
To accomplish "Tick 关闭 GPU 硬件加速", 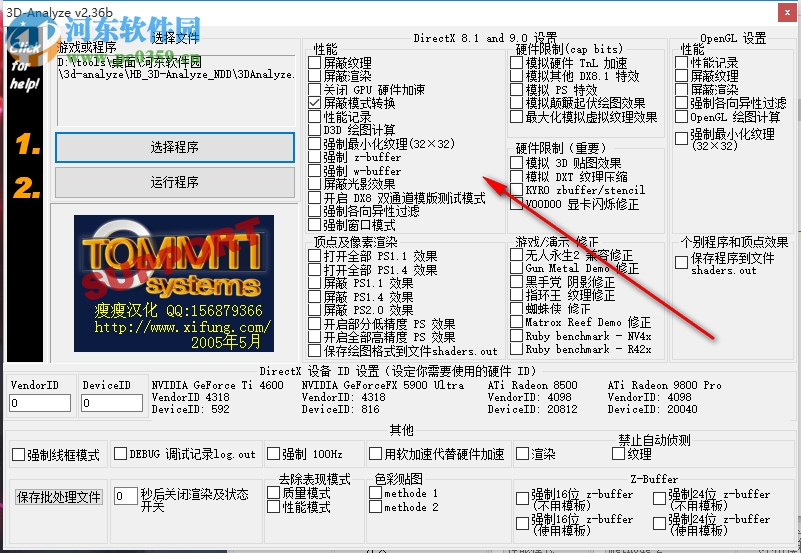I will click(315, 89).
